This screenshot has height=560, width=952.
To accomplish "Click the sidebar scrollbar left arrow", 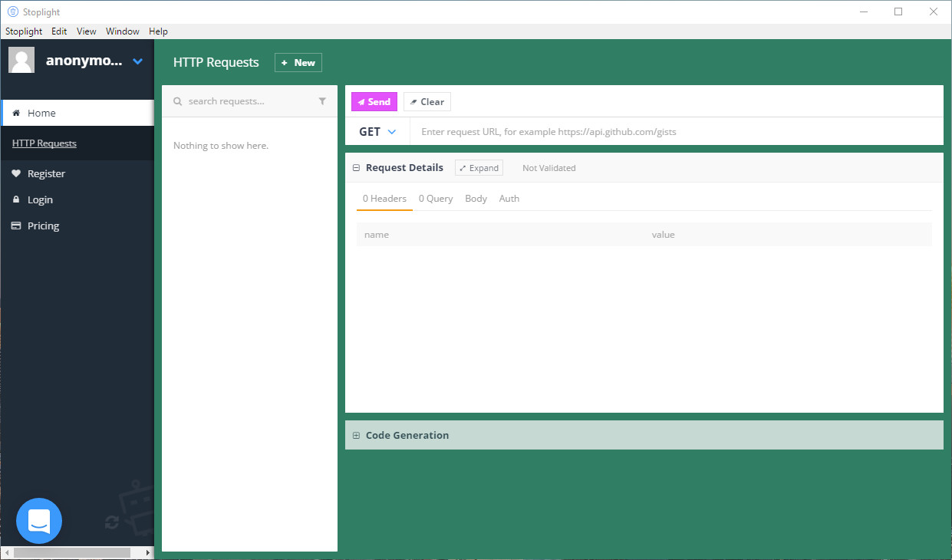I will coord(7,552).
